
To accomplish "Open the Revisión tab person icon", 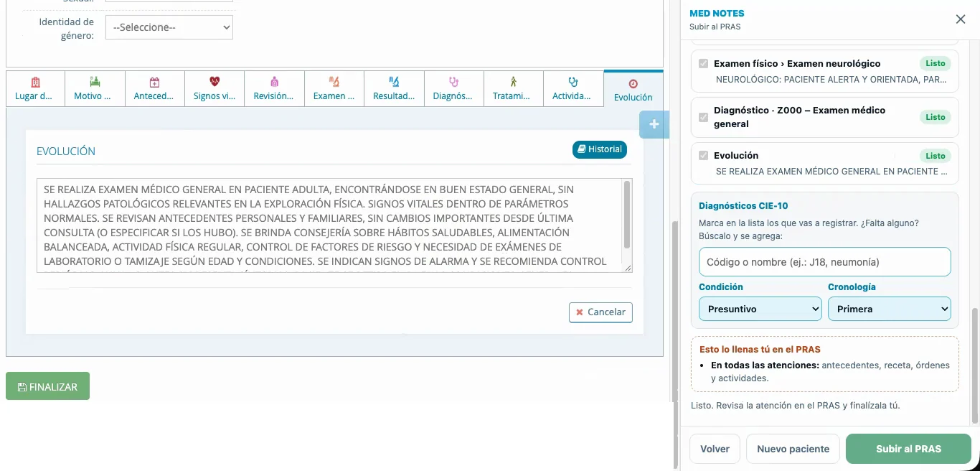I will pos(274,82).
